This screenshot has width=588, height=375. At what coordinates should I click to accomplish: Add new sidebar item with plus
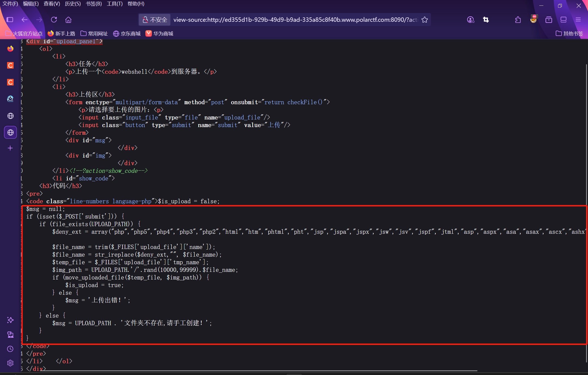(10, 148)
